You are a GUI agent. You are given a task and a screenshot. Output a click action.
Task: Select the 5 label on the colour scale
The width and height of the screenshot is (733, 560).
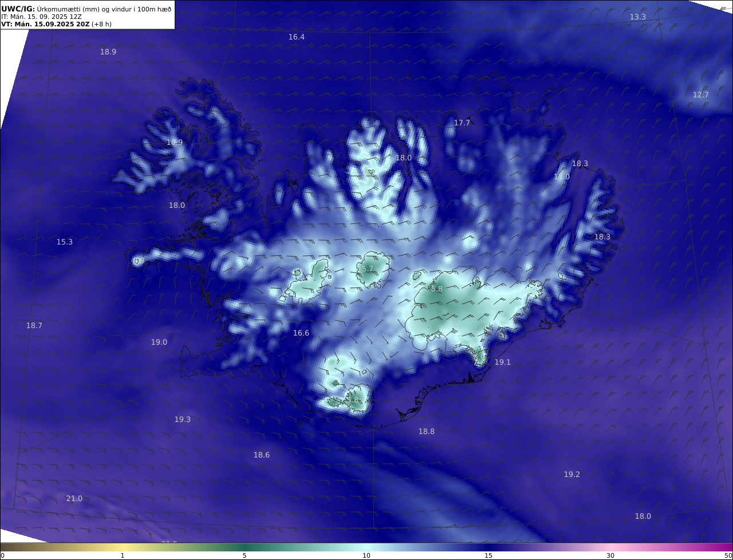click(245, 555)
